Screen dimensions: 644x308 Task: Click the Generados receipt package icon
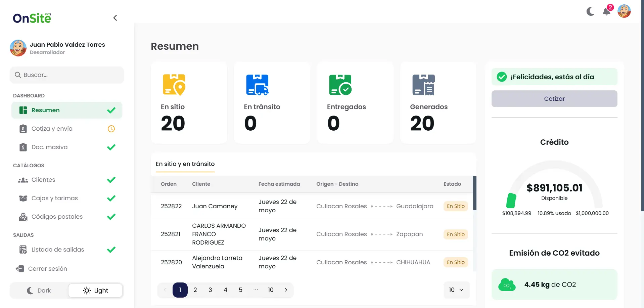coord(423,85)
